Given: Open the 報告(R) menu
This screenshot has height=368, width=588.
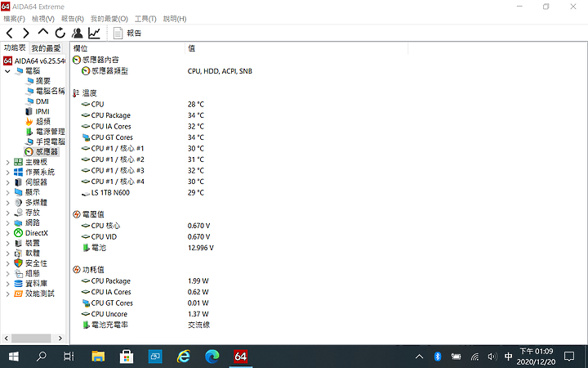Looking at the screenshot, I should tap(73, 18).
